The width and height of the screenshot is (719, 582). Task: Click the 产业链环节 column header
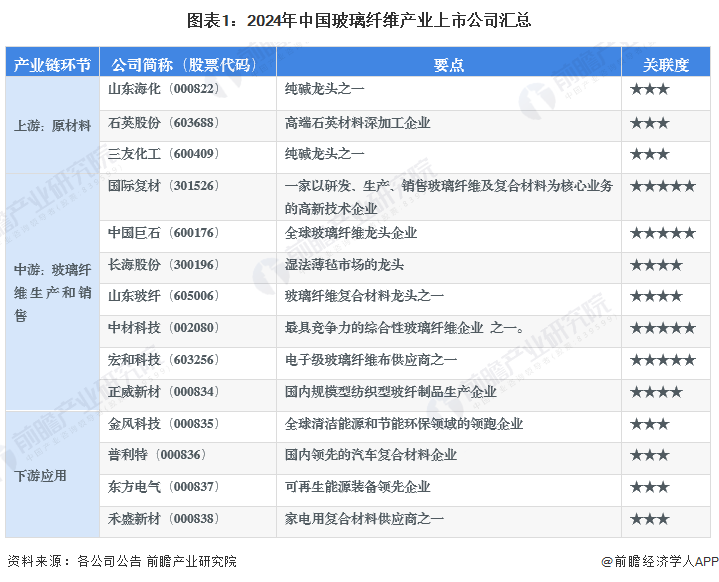click(52, 65)
